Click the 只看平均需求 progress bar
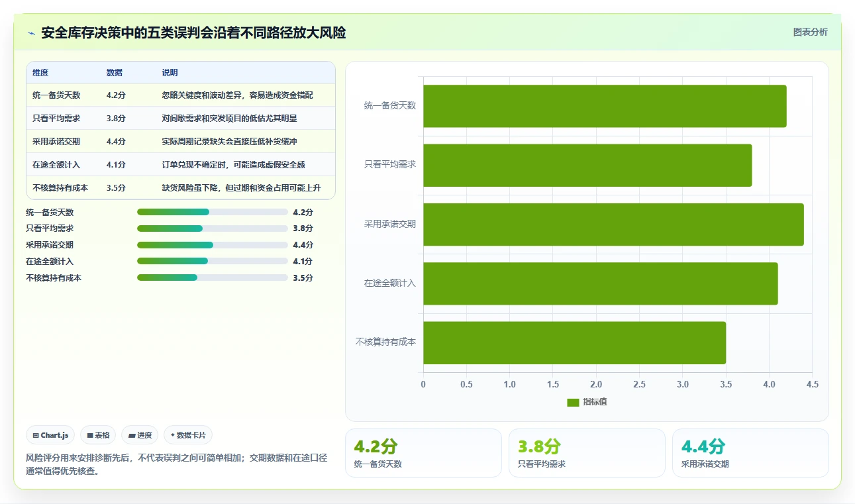 pos(212,228)
